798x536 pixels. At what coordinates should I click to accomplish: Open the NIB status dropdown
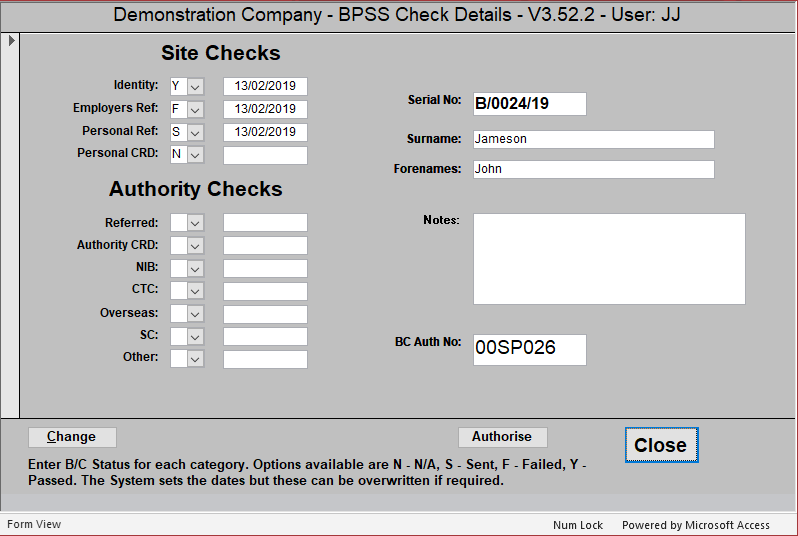[195, 268]
